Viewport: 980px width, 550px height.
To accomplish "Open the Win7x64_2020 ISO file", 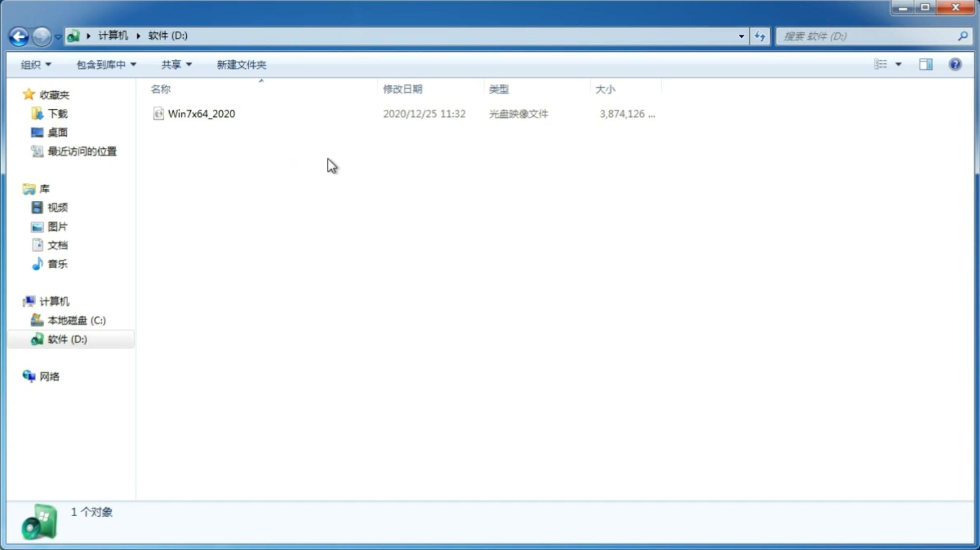I will [200, 114].
